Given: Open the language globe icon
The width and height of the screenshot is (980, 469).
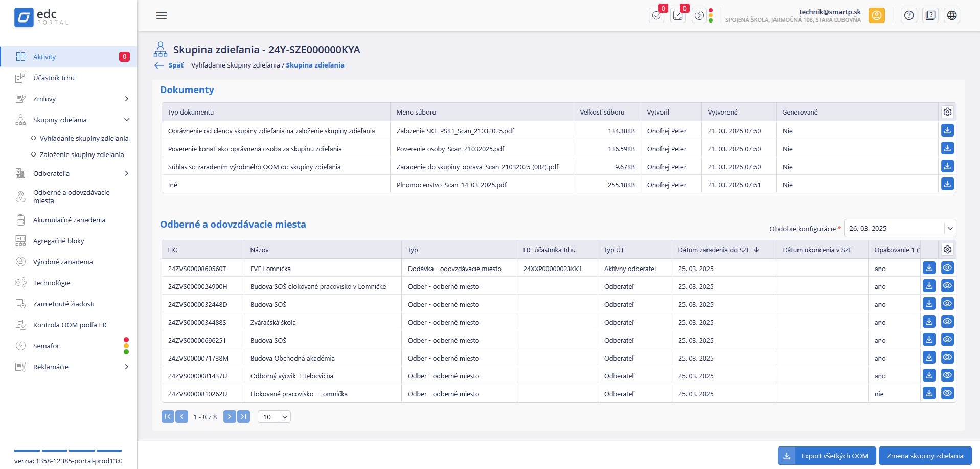Looking at the screenshot, I should (952, 15).
